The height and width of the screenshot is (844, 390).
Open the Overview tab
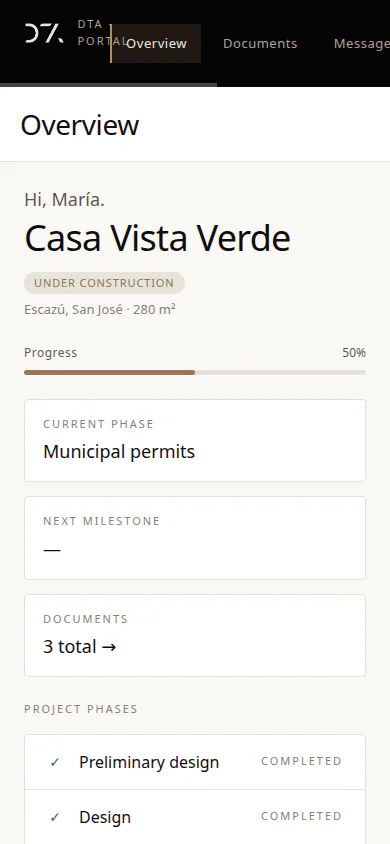pos(156,44)
